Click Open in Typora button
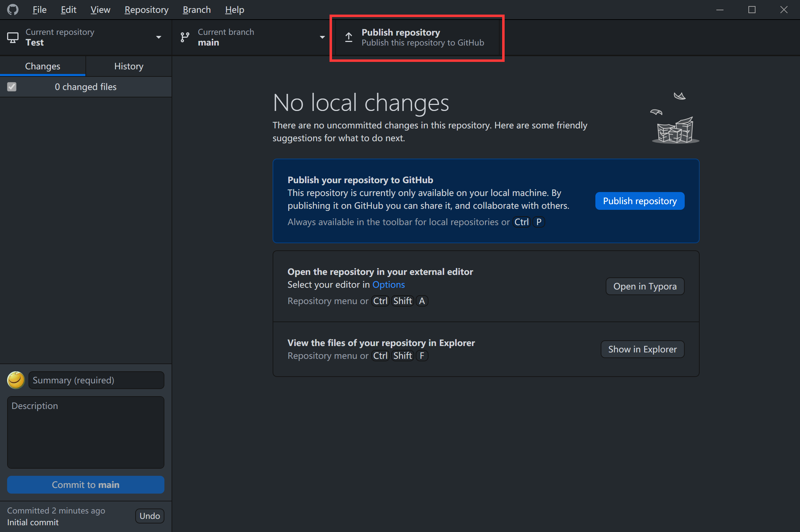This screenshot has width=800, height=532. click(x=644, y=286)
